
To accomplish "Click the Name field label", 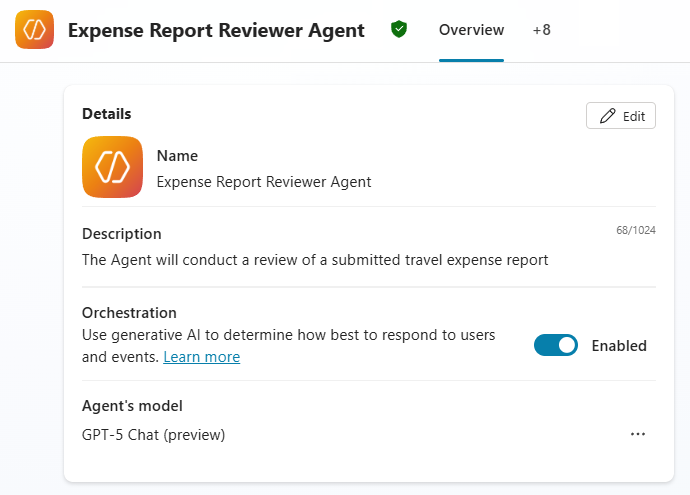I will click(x=177, y=156).
